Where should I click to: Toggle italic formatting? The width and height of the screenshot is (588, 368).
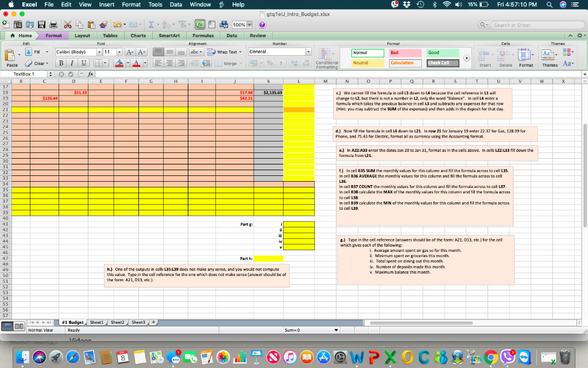pyautogui.click(x=71, y=62)
